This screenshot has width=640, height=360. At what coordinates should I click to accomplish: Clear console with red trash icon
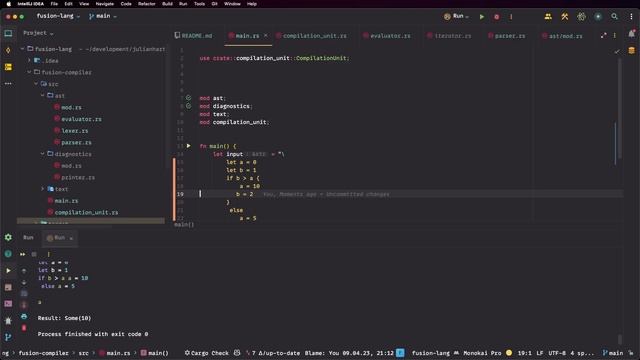click(x=24, y=328)
